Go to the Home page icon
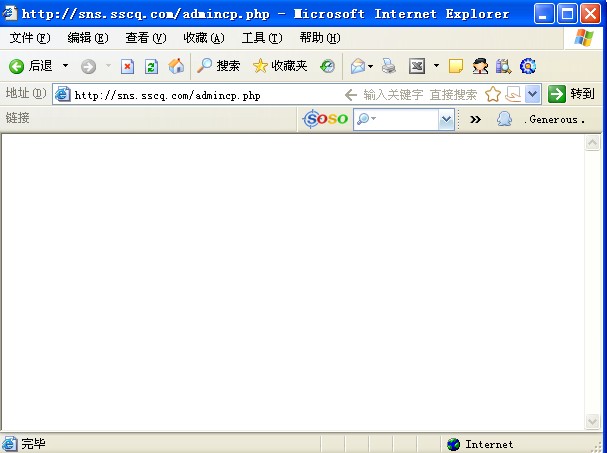This screenshot has width=607, height=453. click(176, 66)
